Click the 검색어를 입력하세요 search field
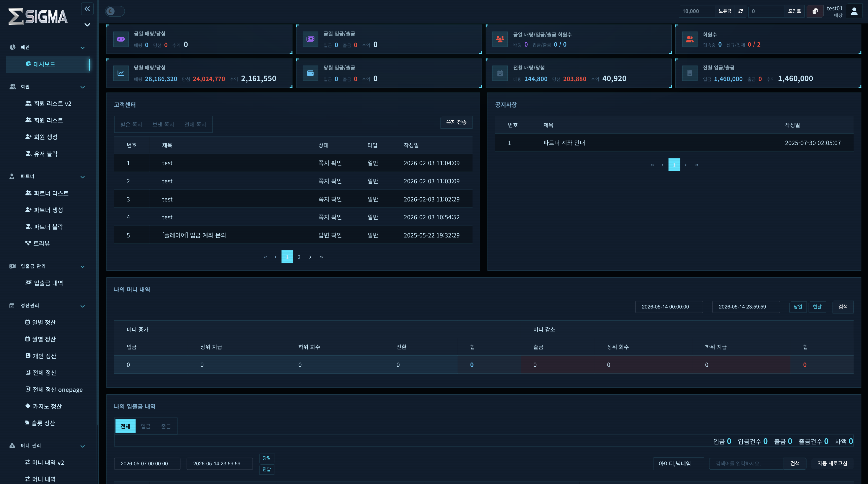The image size is (868, 484). pyautogui.click(x=746, y=463)
